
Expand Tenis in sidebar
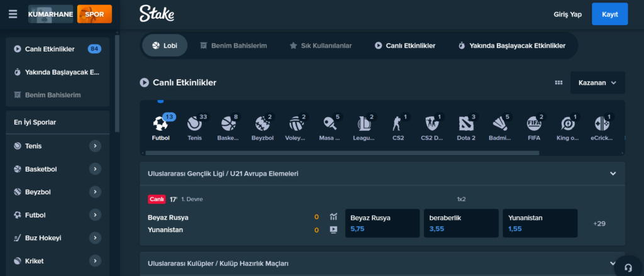click(96, 146)
